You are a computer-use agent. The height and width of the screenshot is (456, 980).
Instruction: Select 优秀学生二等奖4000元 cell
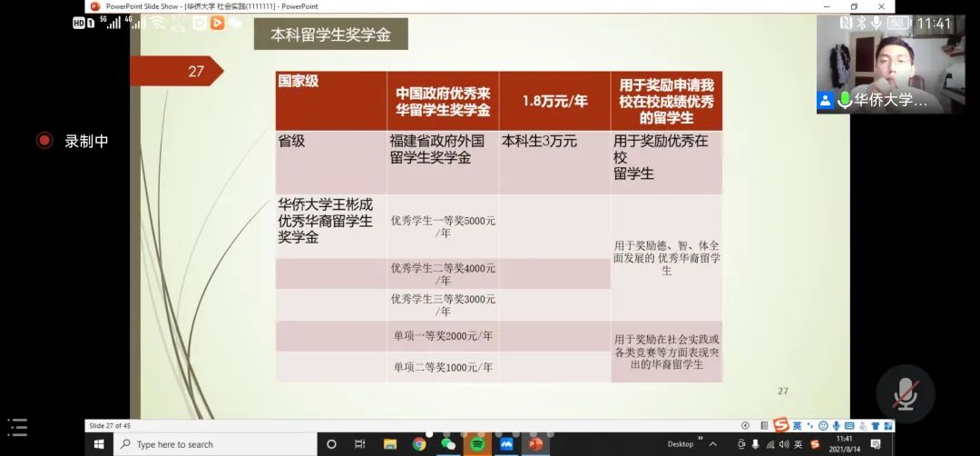click(x=443, y=273)
